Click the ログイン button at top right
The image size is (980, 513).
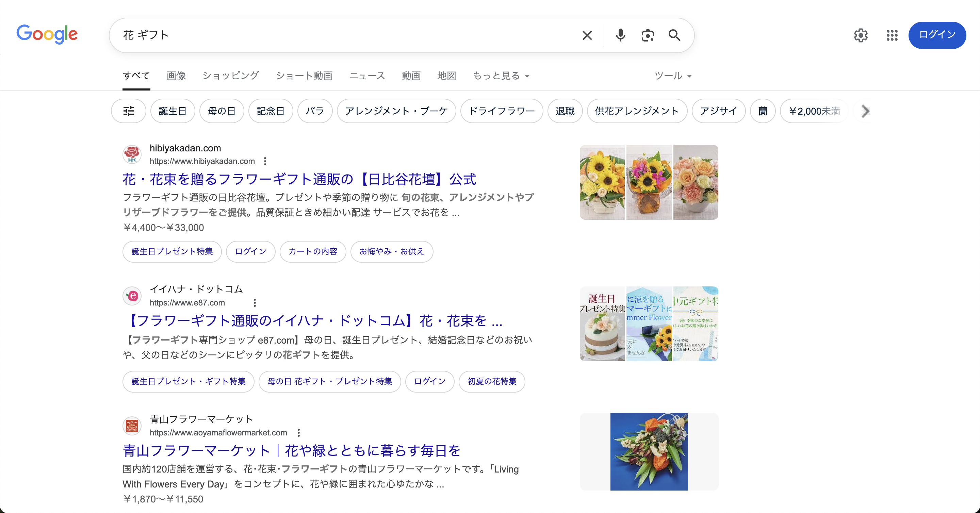pos(937,35)
